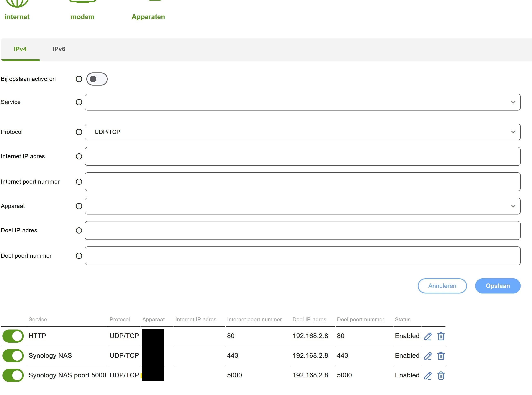This screenshot has height=395, width=532.
Task: Delete the HTTP rule with trash icon
Action: (x=441, y=336)
